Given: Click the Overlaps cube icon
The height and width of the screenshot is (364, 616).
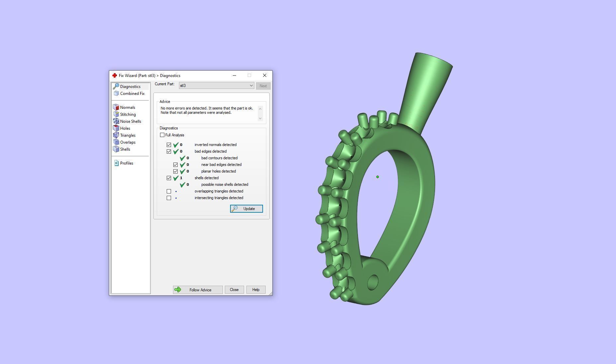Looking at the screenshot, I should point(116,142).
